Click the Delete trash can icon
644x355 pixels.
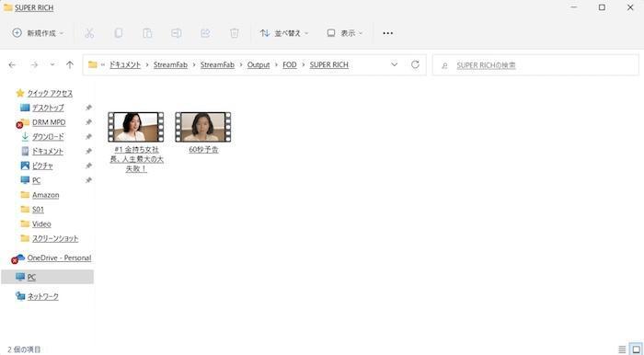234,33
